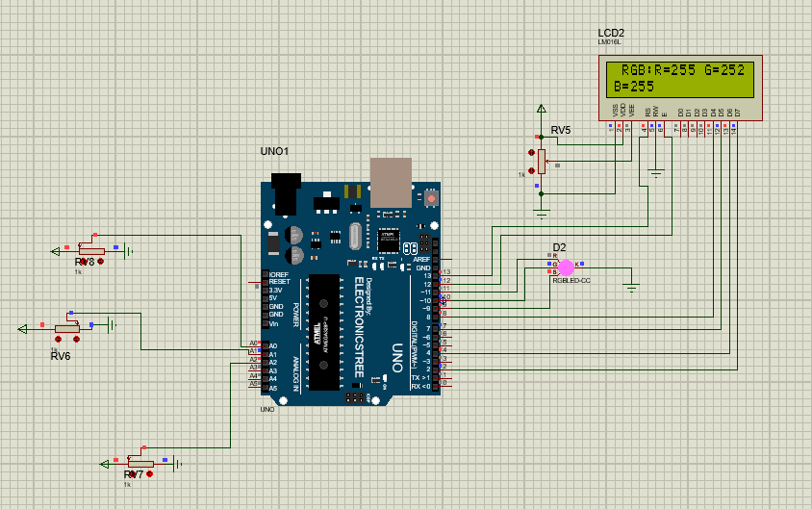Click the crystal oscillator on Arduino board
The image size is (812, 509).
click(x=355, y=236)
